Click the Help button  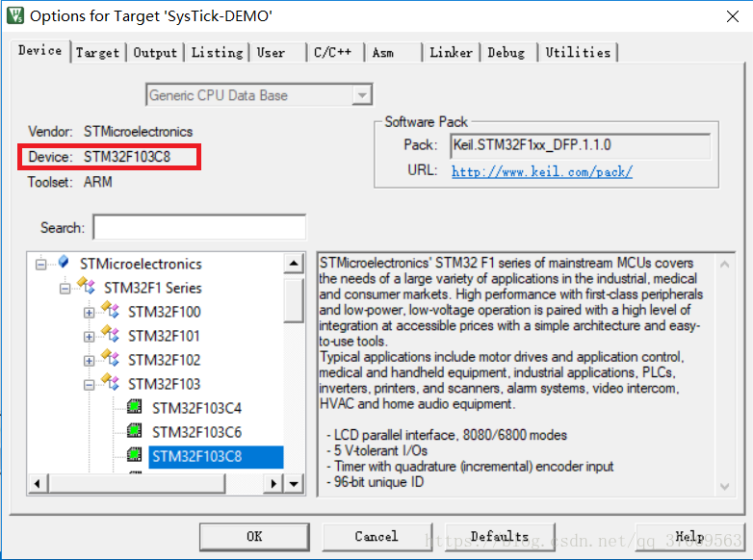tap(690, 537)
